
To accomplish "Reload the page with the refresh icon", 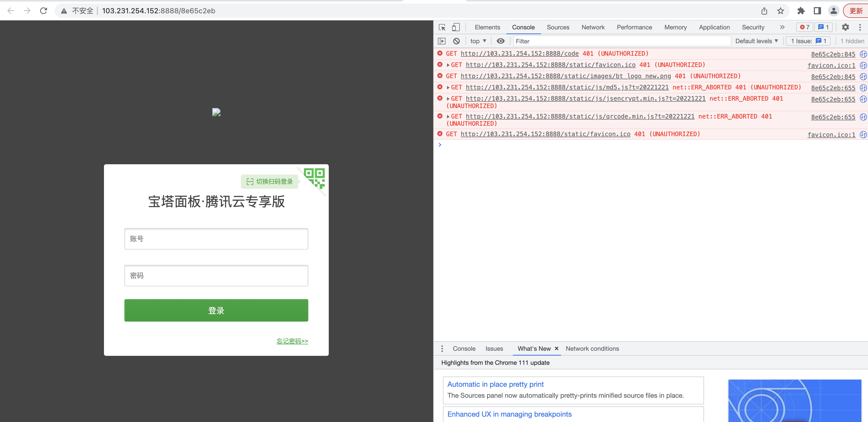I will click(x=43, y=11).
